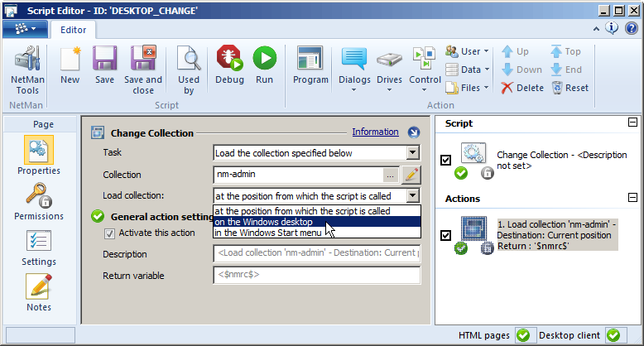
Task: Select the Change Collection script icon
Action: pos(473,153)
